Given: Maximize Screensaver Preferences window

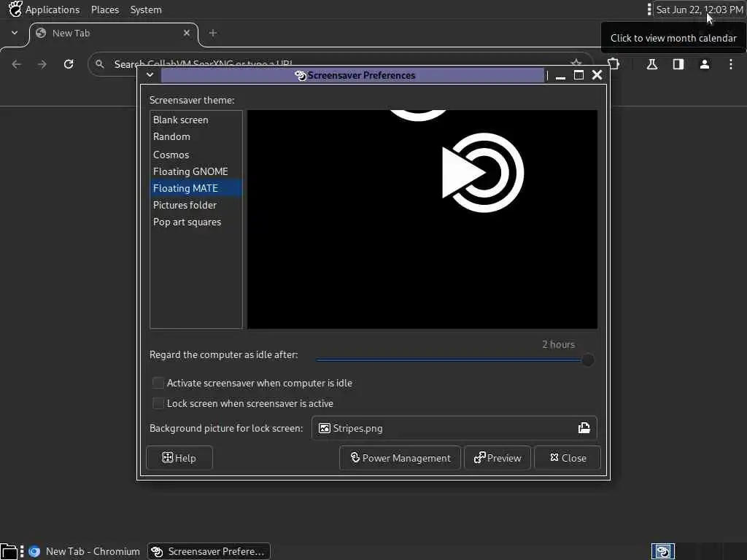Looking at the screenshot, I should [578, 75].
